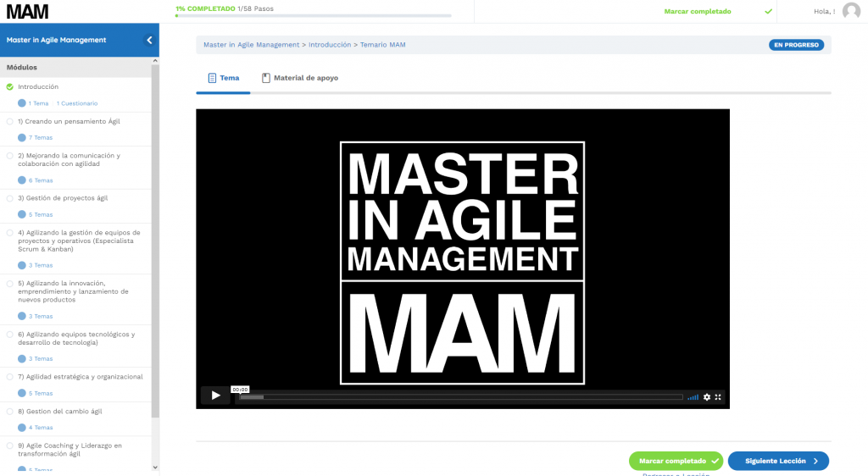Click status circle for Gestión de proyectos ágil
Image resolution: width=868 pixels, height=476 pixels.
pos(10,198)
